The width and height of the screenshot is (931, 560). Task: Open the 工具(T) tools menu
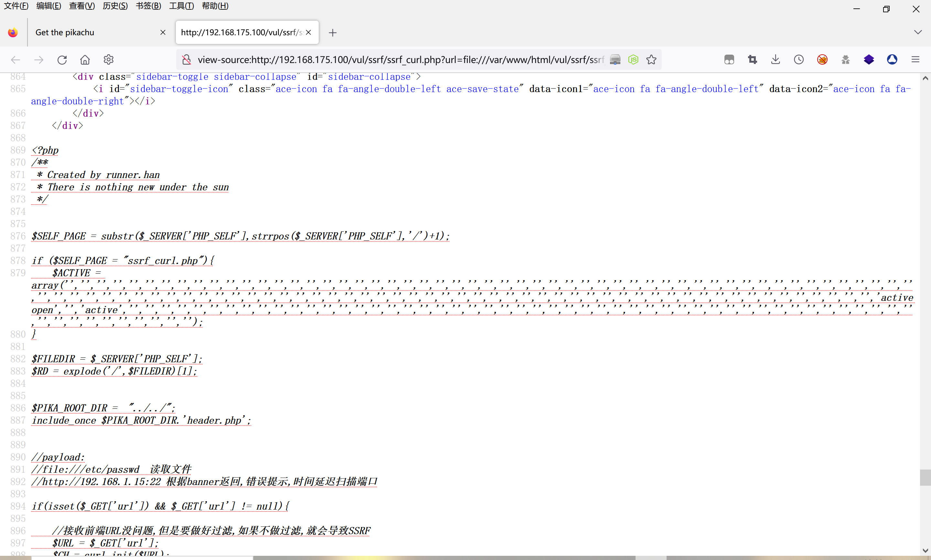coord(181,6)
